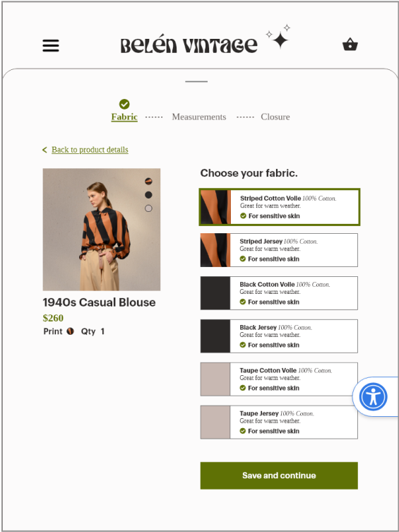The height and width of the screenshot is (532, 399).
Task: Select Striped Cotton Voile fabric option
Action: click(x=279, y=207)
